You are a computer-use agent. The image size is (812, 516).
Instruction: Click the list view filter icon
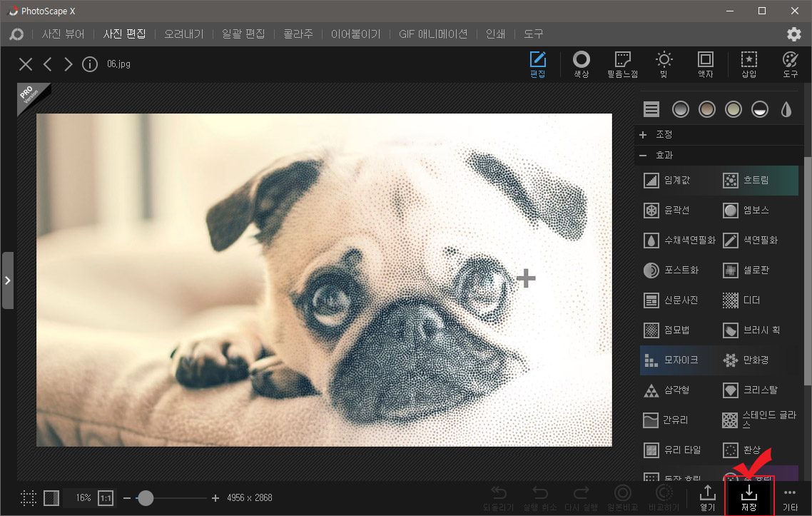click(x=651, y=109)
